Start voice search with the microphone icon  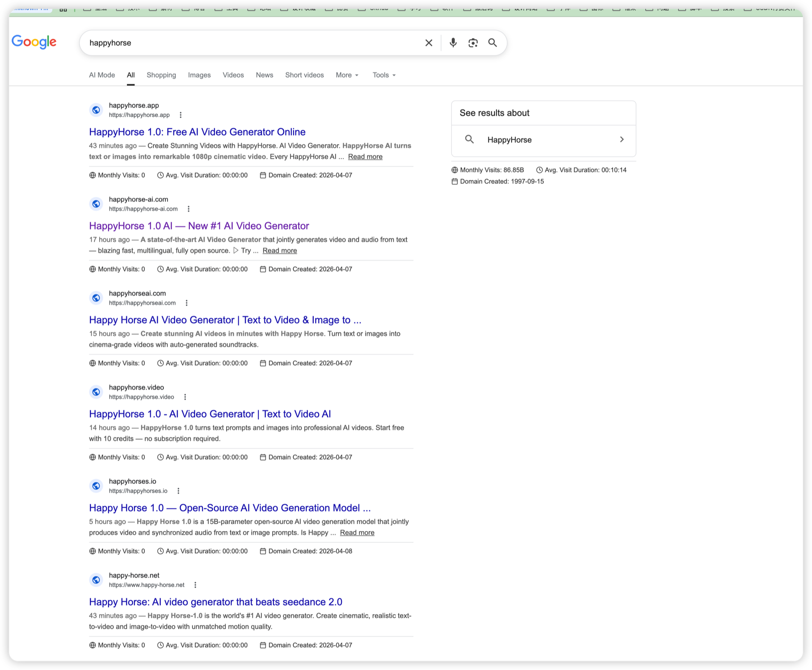click(x=453, y=43)
